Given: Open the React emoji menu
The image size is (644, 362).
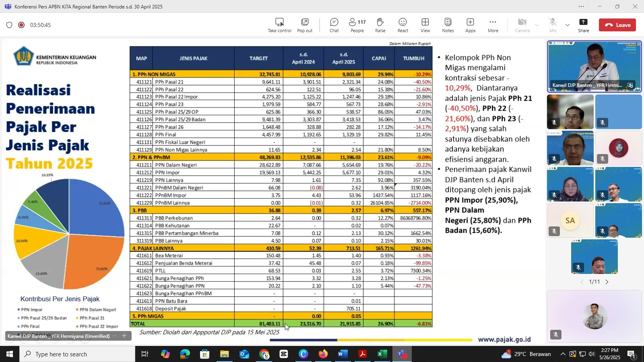Looking at the screenshot, I should pyautogui.click(x=402, y=25).
